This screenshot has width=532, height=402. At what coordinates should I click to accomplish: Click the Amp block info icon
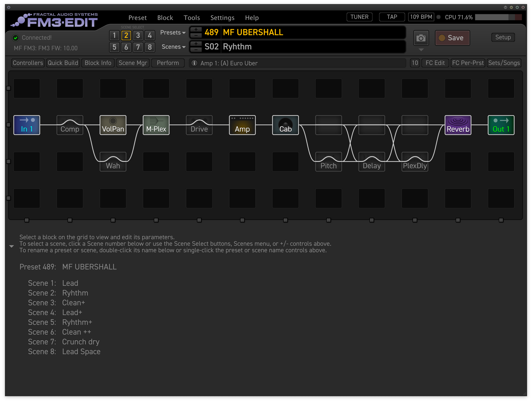tap(194, 63)
